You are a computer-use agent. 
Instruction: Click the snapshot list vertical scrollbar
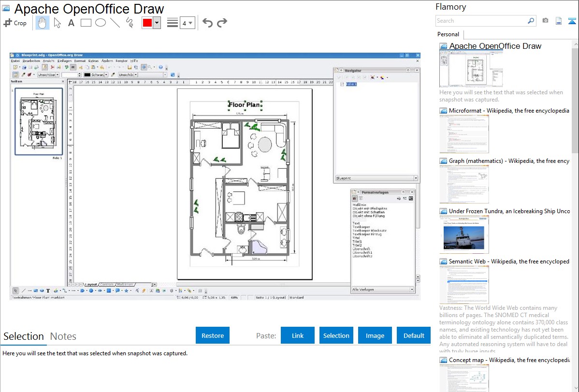point(575,100)
